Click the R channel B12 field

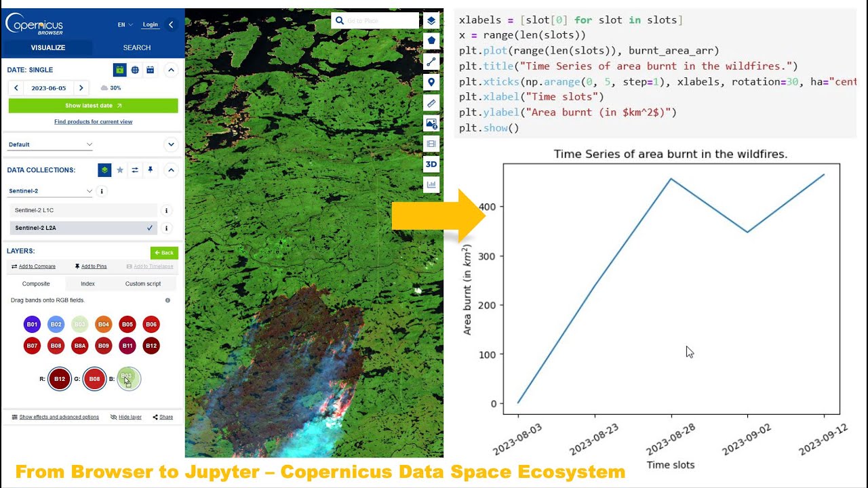60,379
